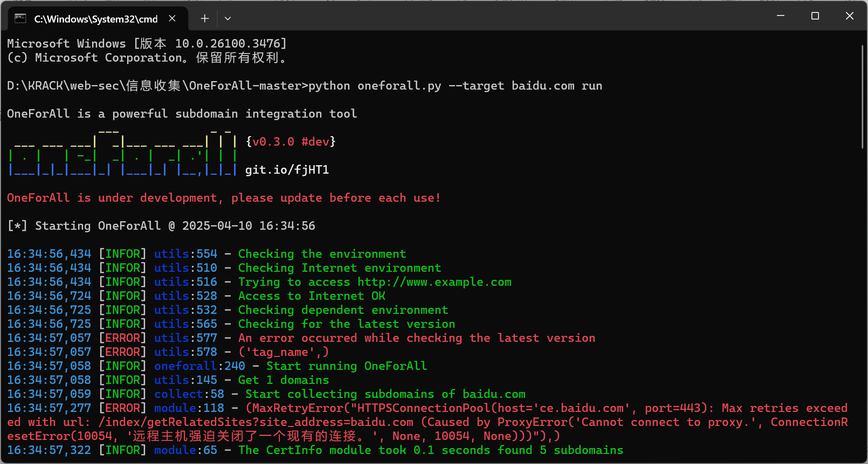868x464 pixels.
Task: Click 'An error occurred while checking the latest version'
Action: pyautogui.click(x=416, y=338)
